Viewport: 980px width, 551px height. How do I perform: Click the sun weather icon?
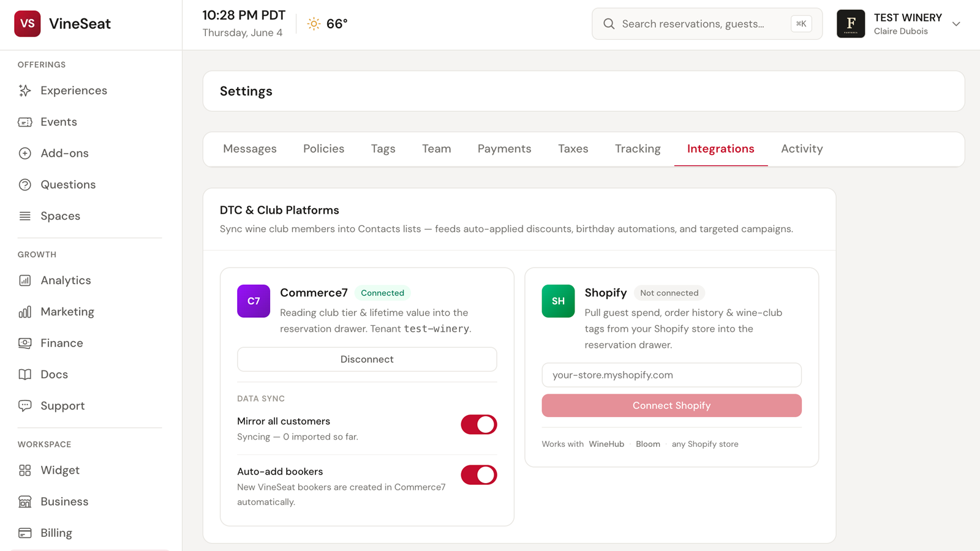point(314,24)
